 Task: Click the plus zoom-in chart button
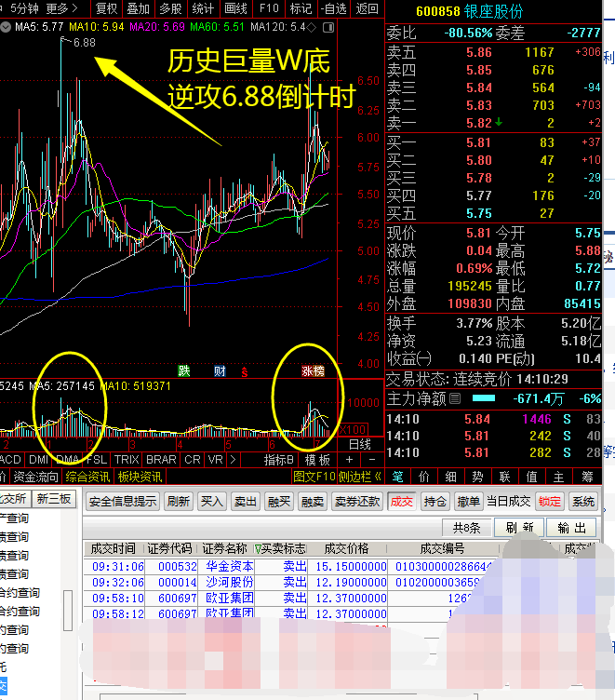349,460
